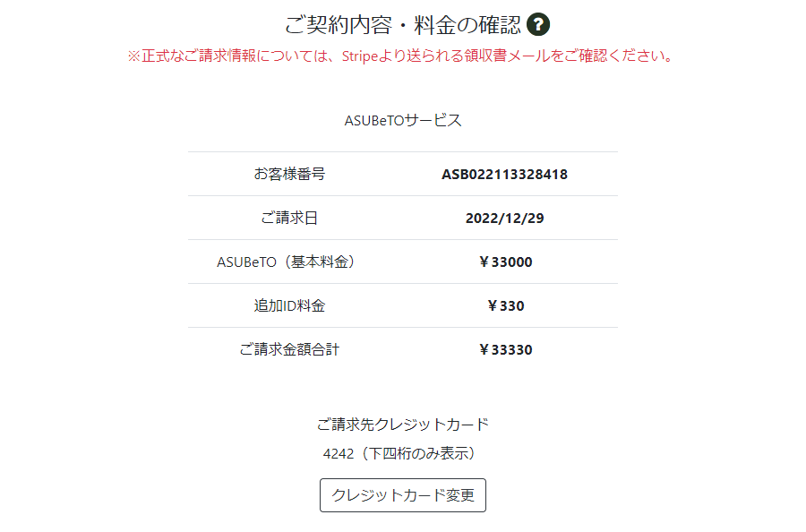
Task: Click the 下四桁のみ表示 note
Action: coord(419,454)
